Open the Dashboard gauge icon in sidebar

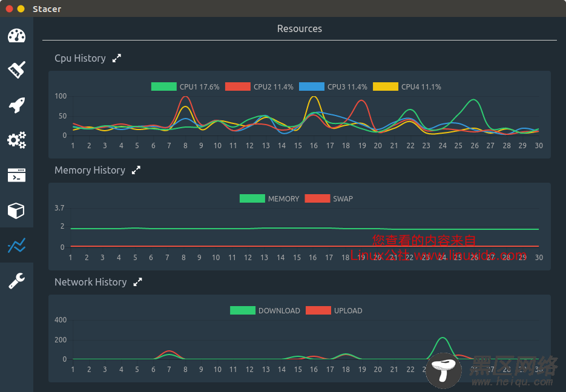(16, 36)
